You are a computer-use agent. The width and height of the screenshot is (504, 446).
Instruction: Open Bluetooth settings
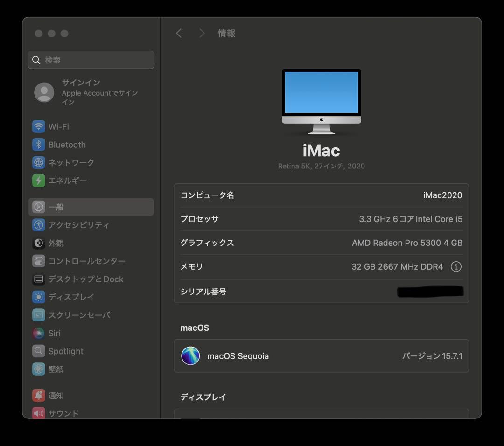pyautogui.click(x=67, y=145)
